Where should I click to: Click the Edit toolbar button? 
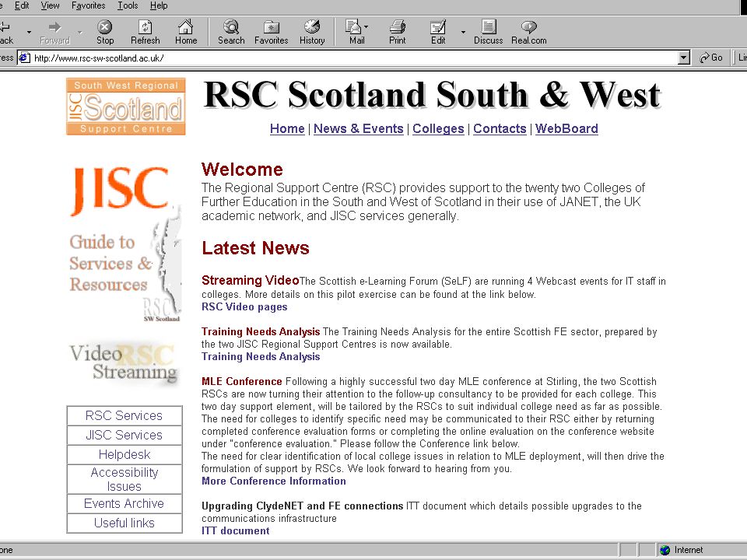[x=438, y=33]
